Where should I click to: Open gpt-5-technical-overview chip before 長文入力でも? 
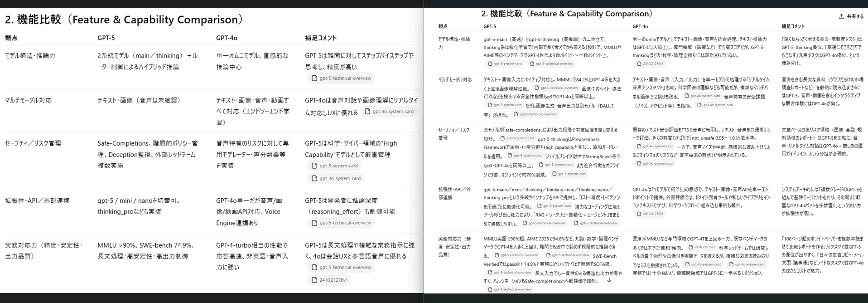(x=509, y=273)
